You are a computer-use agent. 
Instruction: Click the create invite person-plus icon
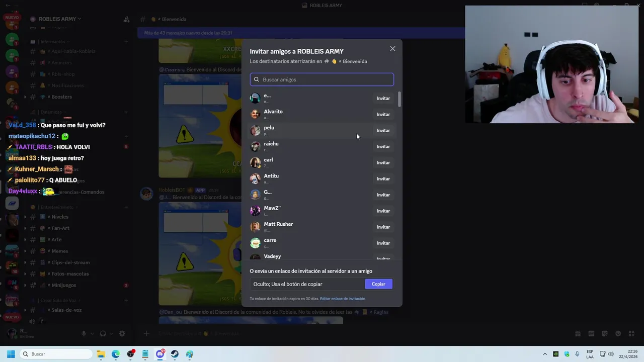click(126, 19)
